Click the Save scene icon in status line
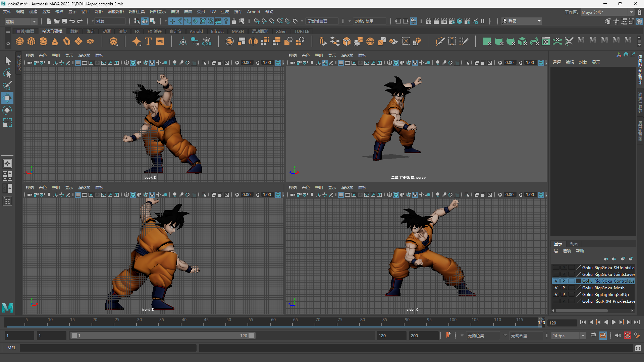The image size is (644, 362). click(x=64, y=21)
